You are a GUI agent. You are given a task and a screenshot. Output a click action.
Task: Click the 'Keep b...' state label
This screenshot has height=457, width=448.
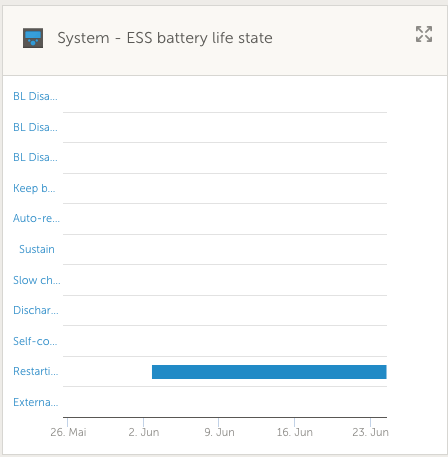pos(34,188)
